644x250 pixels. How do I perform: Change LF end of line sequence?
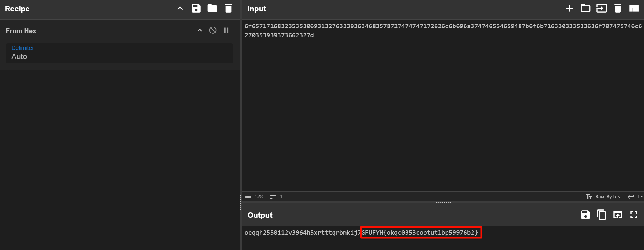[635, 197]
